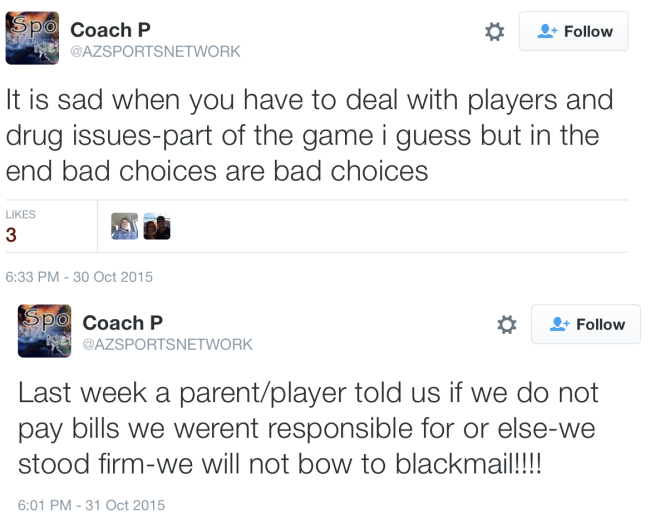Click person-plus icon on second Follow button
The width and height of the screenshot is (660, 518).
click(x=559, y=324)
